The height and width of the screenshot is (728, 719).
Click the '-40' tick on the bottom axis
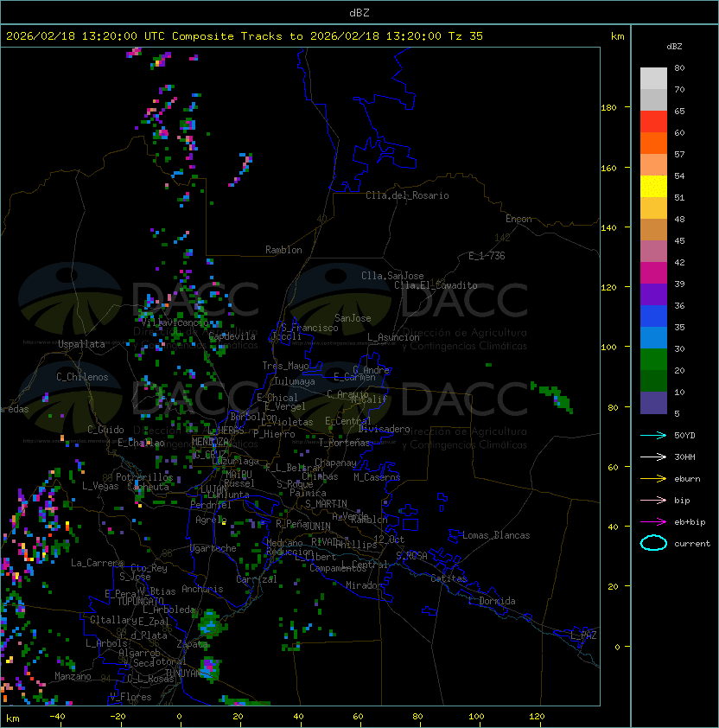[x=57, y=717]
